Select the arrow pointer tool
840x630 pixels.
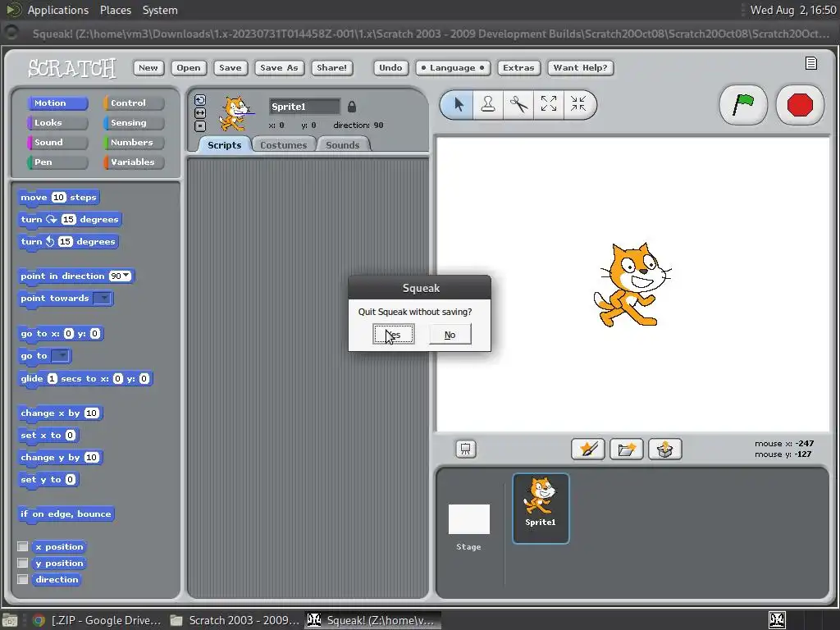click(458, 104)
